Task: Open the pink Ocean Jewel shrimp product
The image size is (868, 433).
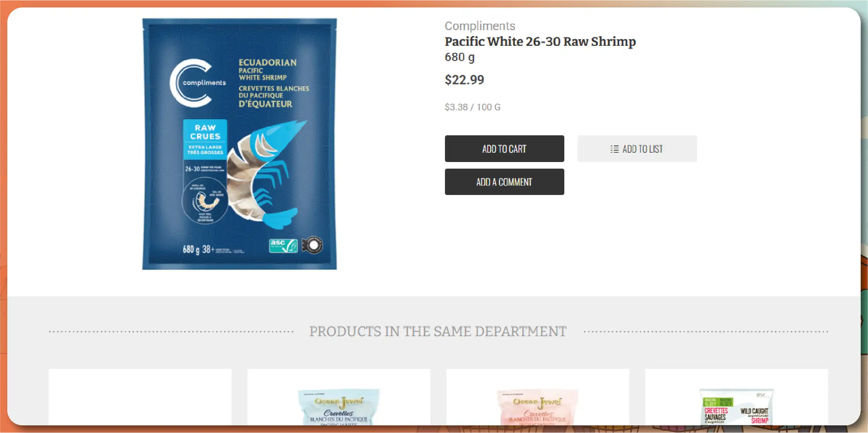Action: [x=537, y=406]
